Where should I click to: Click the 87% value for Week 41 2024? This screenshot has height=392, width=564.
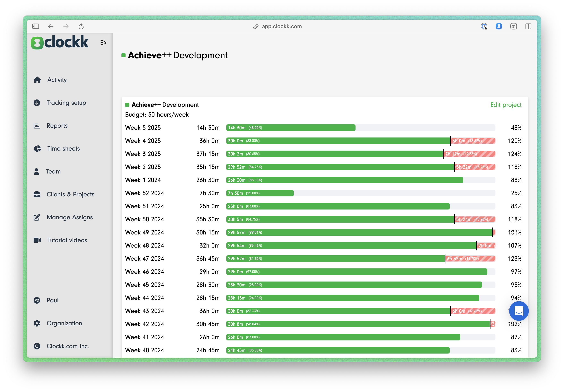[516, 337]
